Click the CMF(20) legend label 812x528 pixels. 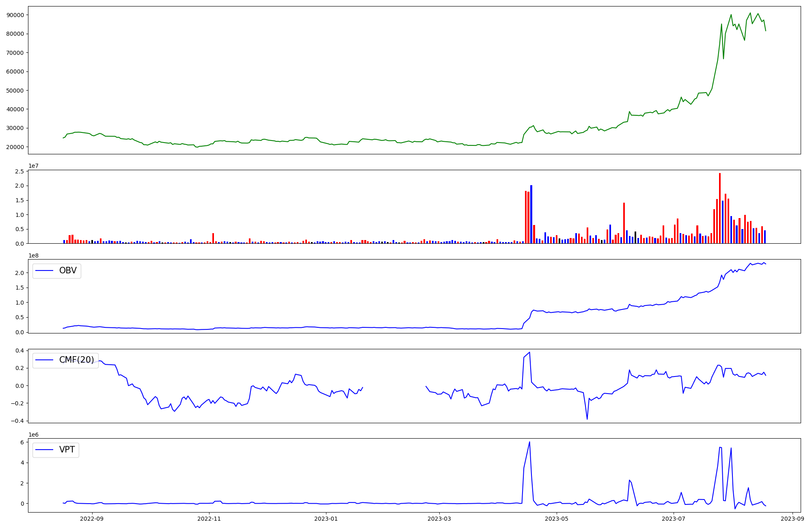pyautogui.click(x=76, y=360)
